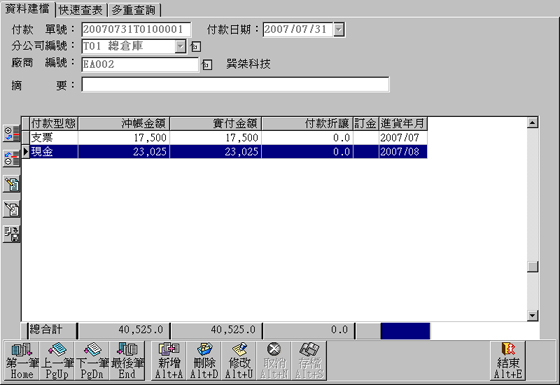Click the grid vertical scrollbar thumb
560x385 pixels.
tap(532, 266)
